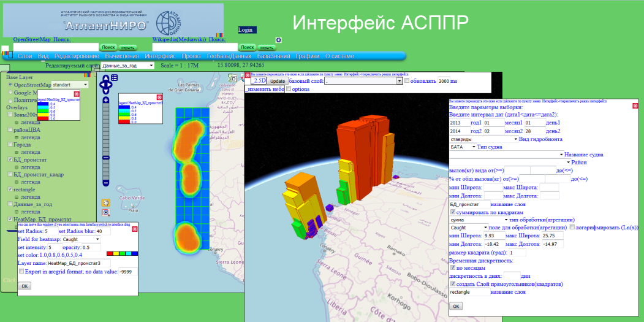Select the OpenStreetMap base layer radio
The height and width of the screenshot is (322, 644).
click(10, 85)
